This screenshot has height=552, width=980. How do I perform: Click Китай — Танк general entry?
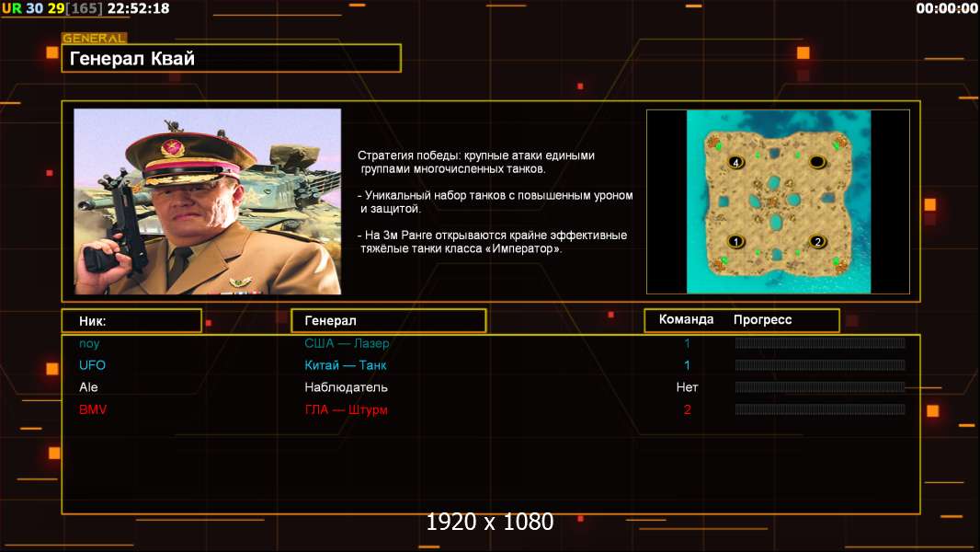346,365
